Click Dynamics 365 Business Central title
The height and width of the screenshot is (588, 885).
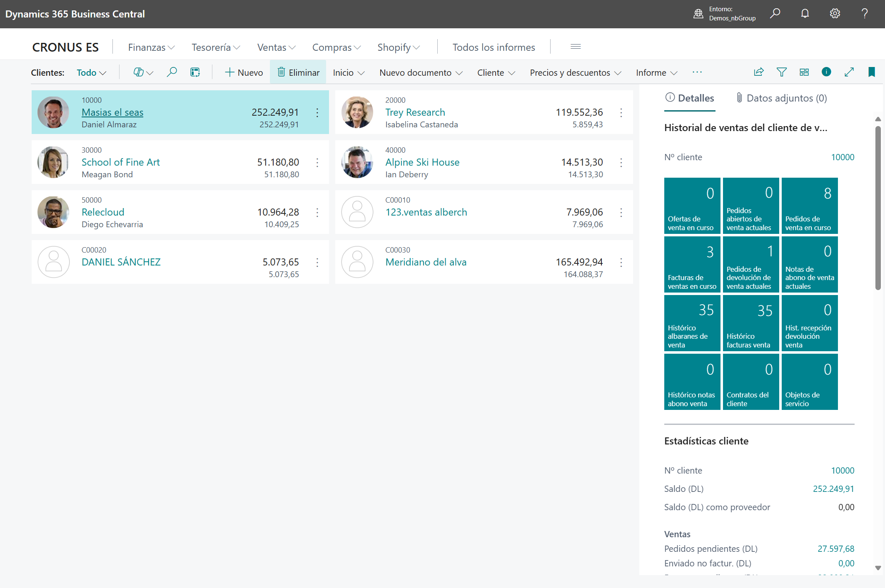point(75,14)
